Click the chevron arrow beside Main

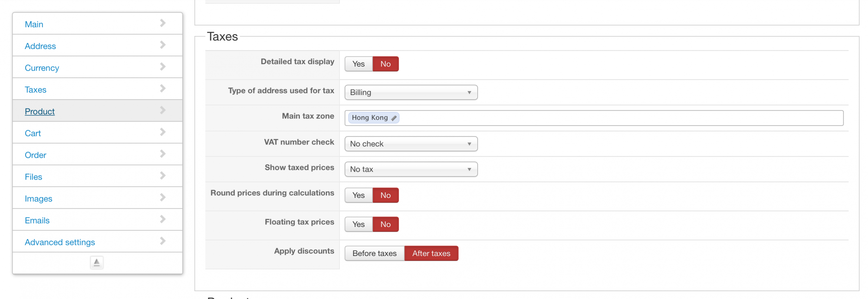163,23
